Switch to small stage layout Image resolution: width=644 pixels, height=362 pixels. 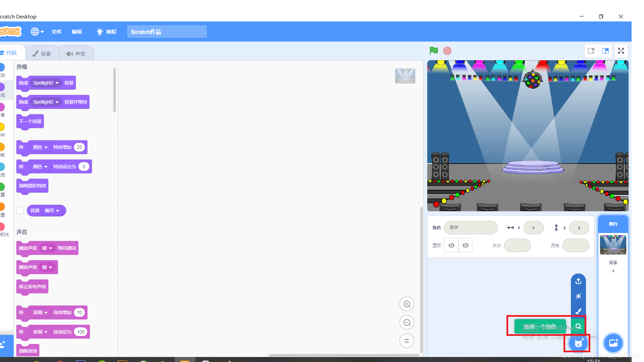pyautogui.click(x=591, y=51)
